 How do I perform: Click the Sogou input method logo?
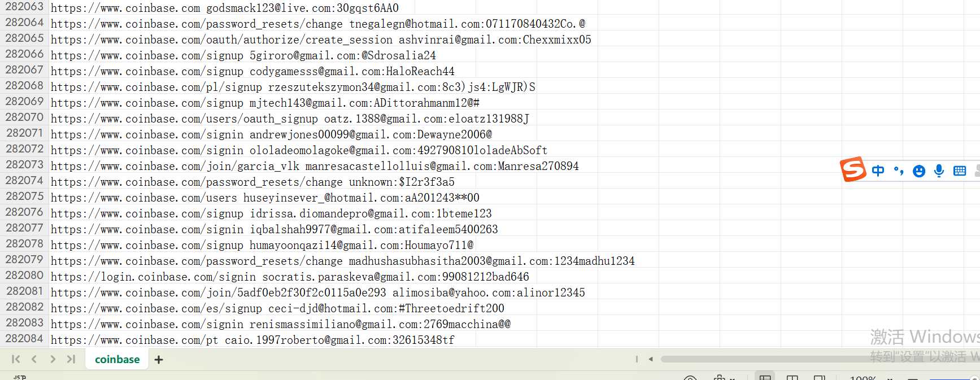click(x=853, y=169)
